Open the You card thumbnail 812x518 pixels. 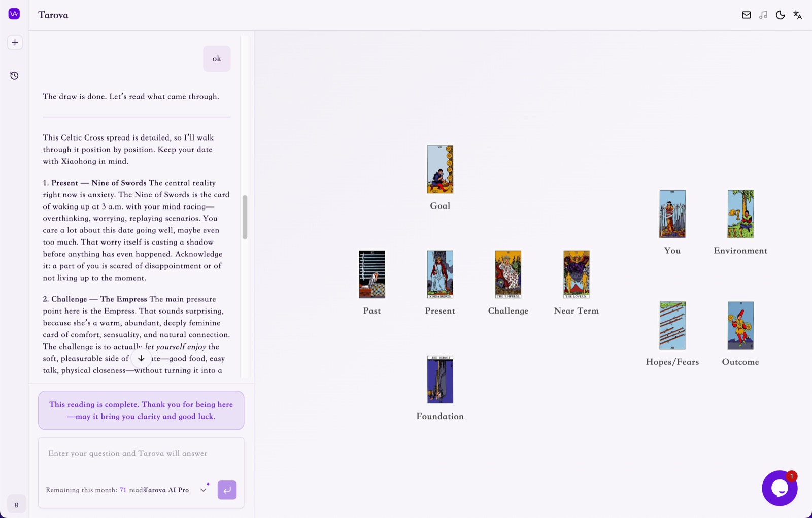[x=672, y=214]
